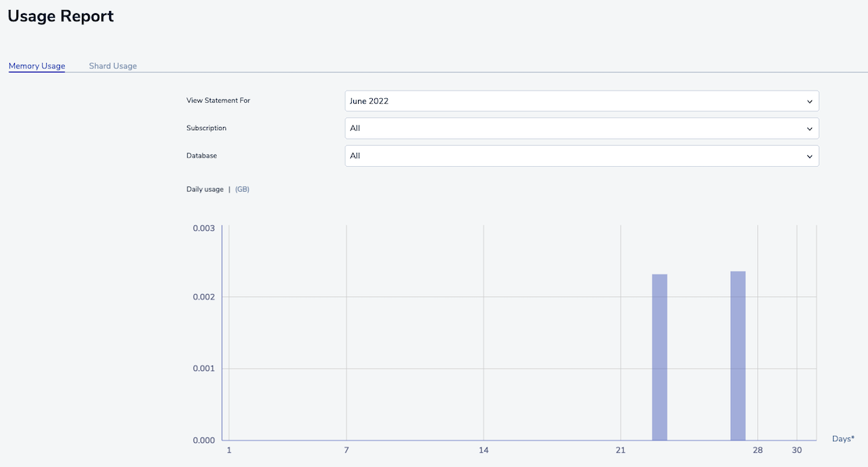Open the June 2022 statement dropdown
Viewport: 868px width, 467px height.
(581, 101)
